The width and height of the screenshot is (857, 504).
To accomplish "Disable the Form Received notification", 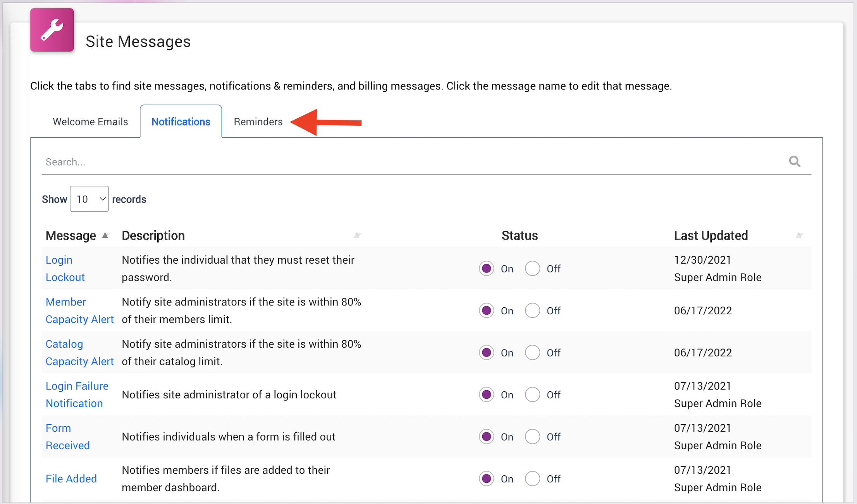I will click(x=532, y=437).
